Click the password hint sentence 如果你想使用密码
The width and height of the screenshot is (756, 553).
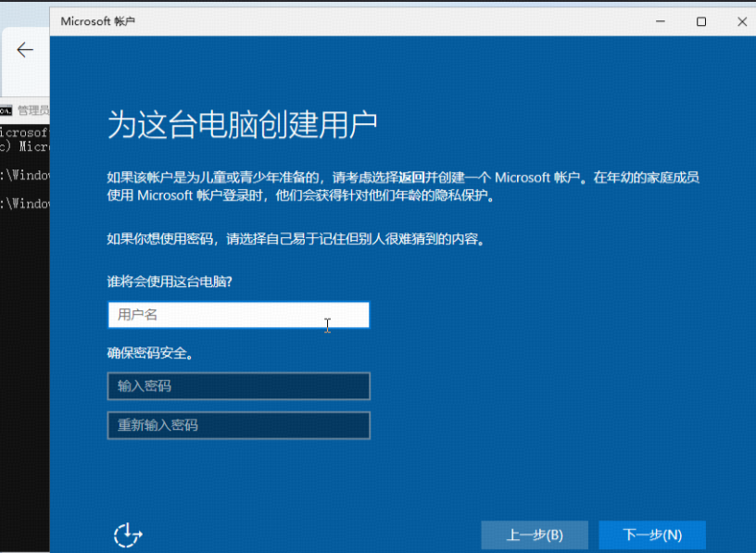[x=296, y=239]
